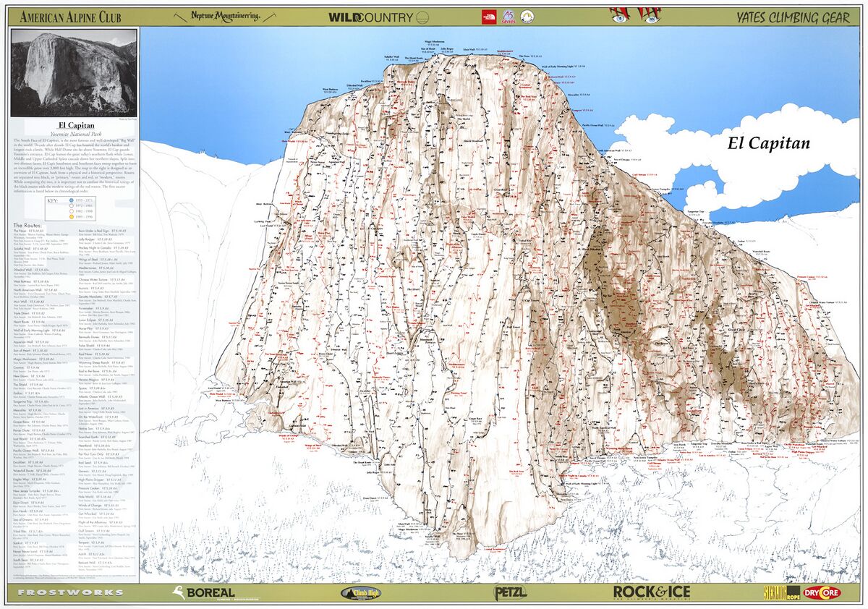The image size is (868, 609).
Task: Click the Yates Climbing Gear banner text
Action: (793, 17)
